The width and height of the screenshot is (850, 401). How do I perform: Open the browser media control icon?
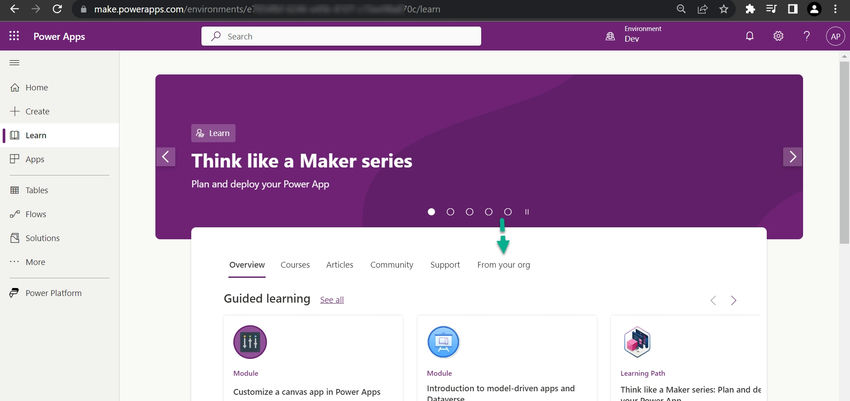pos(771,9)
